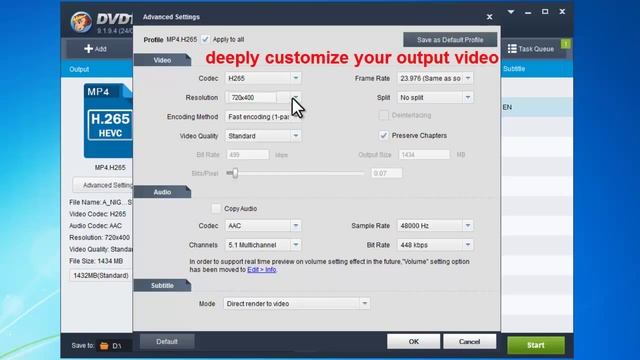Click the Bits/Pixel slider handle

235,173
